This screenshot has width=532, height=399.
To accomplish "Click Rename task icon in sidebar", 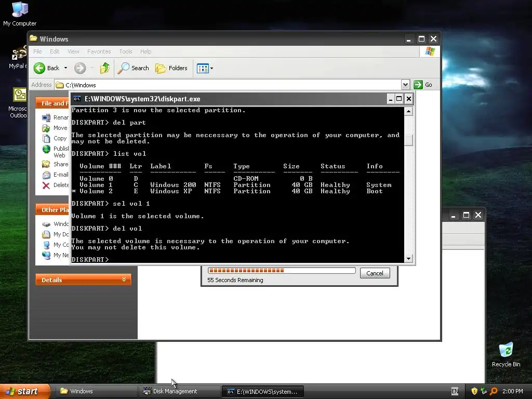I will pyautogui.click(x=46, y=118).
